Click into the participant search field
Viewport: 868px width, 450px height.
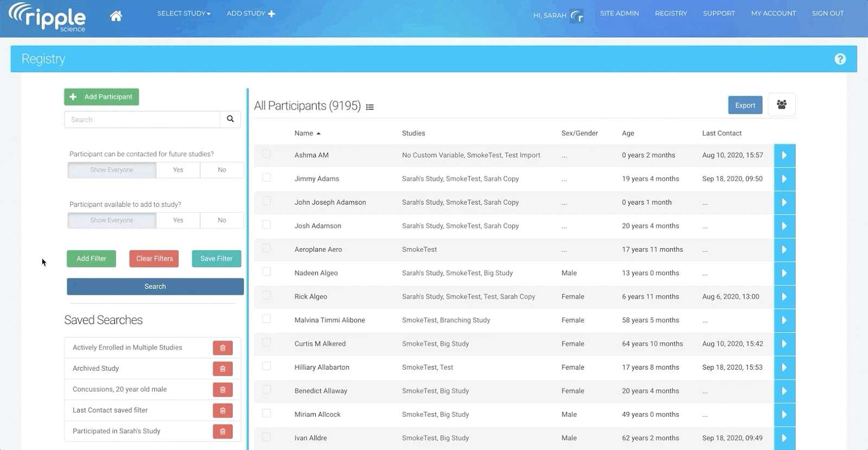point(142,119)
